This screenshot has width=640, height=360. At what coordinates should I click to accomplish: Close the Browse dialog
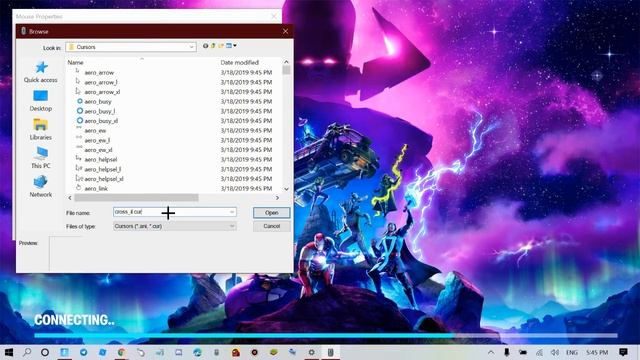[285, 31]
